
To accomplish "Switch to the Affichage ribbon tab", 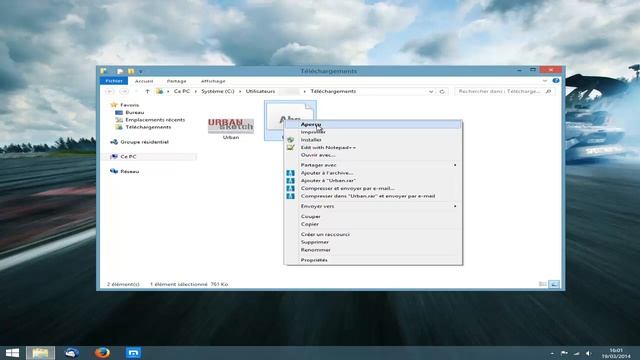I will coord(213,81).
